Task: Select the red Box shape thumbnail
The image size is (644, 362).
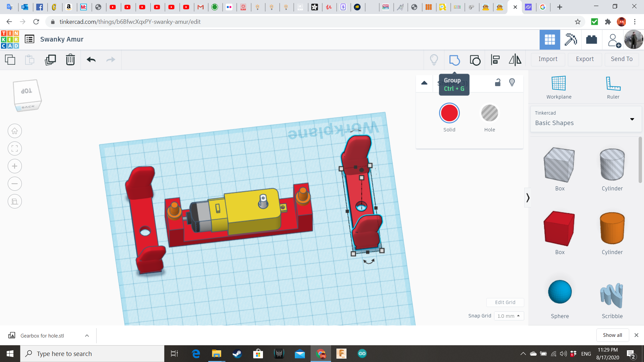Action: (559, 228)
